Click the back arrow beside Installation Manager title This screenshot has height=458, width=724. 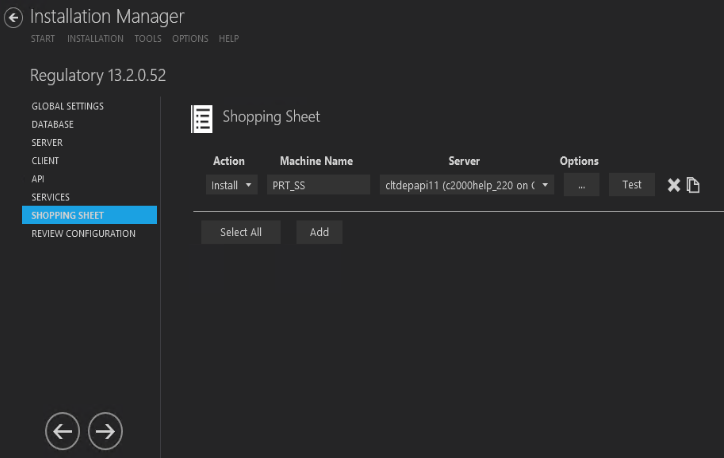point(13,18)
